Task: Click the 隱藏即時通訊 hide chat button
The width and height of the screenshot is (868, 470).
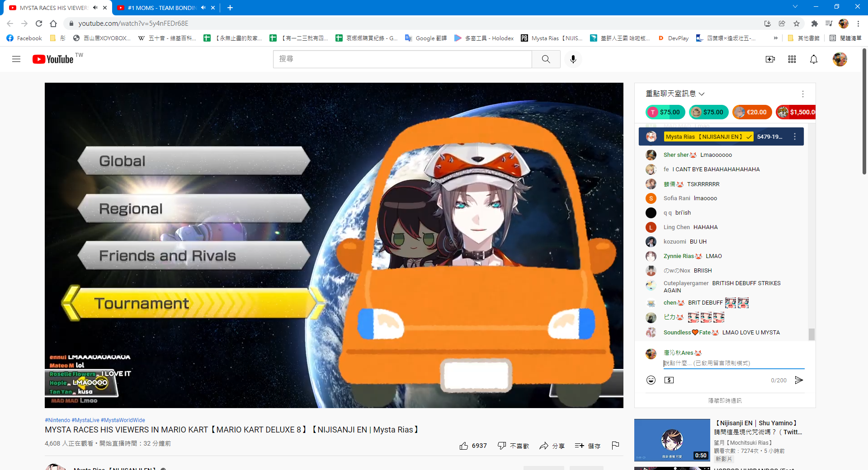Action: click(x=725, y=400)
